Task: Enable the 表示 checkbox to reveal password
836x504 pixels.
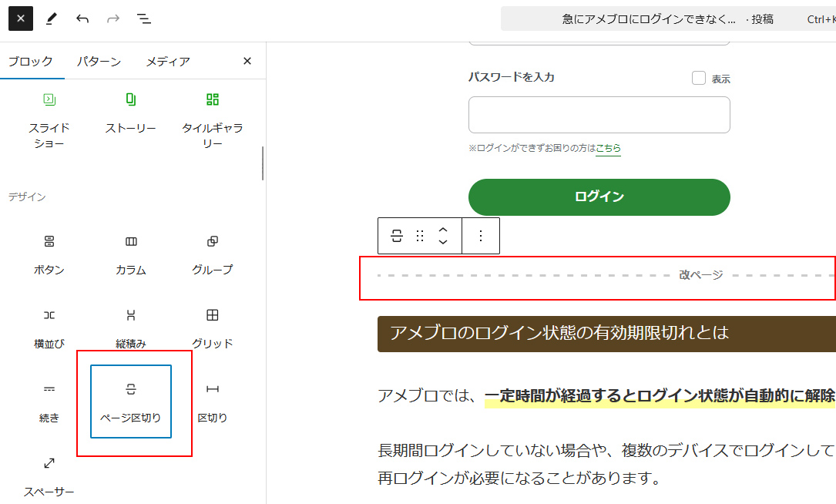Action: (698, 77)
